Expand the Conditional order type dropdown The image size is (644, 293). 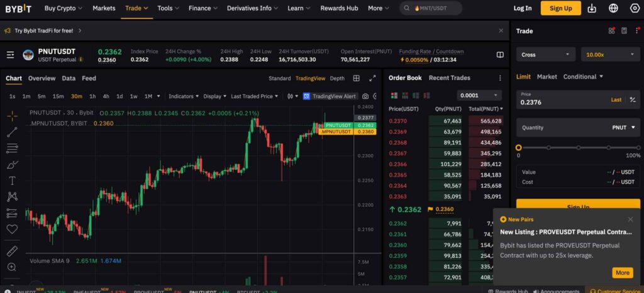583,77
